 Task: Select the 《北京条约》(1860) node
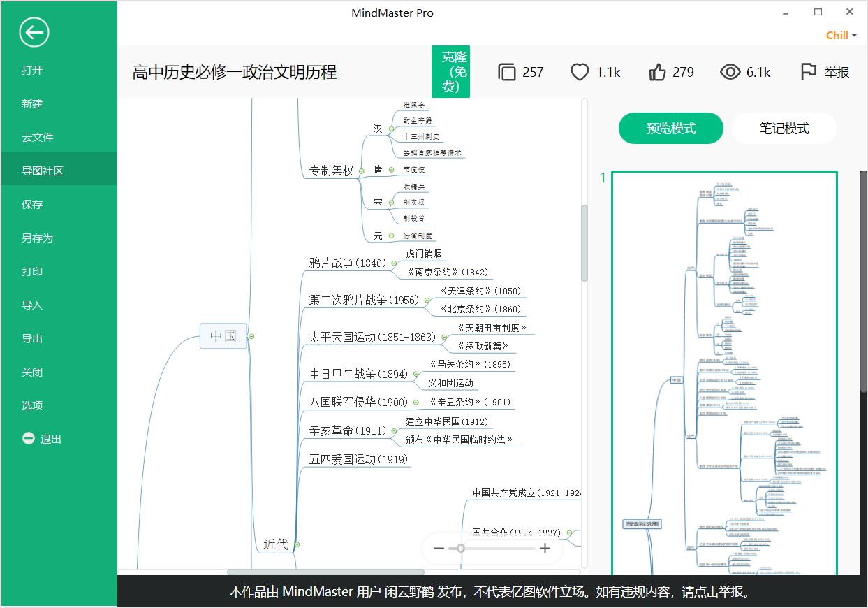coord(480,309)
